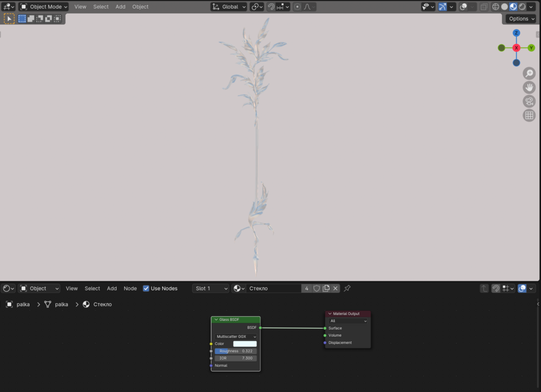
Task: Expand the Slot 1 material slot dropdown
Action: coord(211,289)
